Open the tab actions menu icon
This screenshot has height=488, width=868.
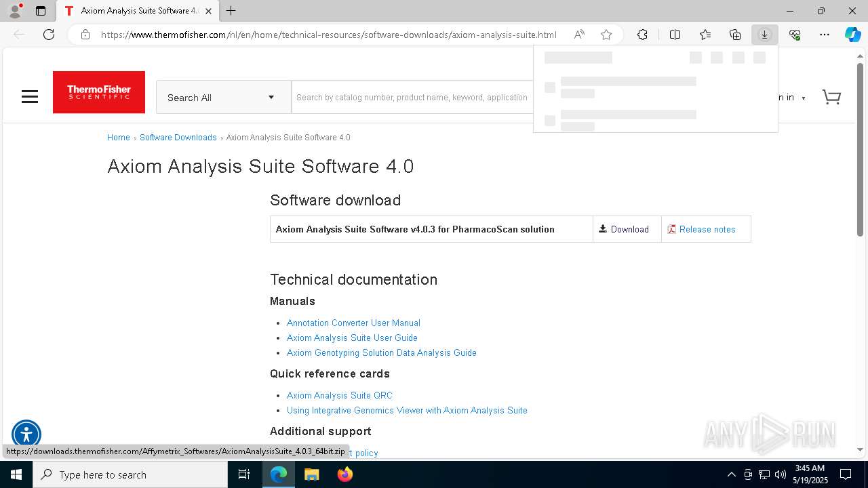[41, 11]
